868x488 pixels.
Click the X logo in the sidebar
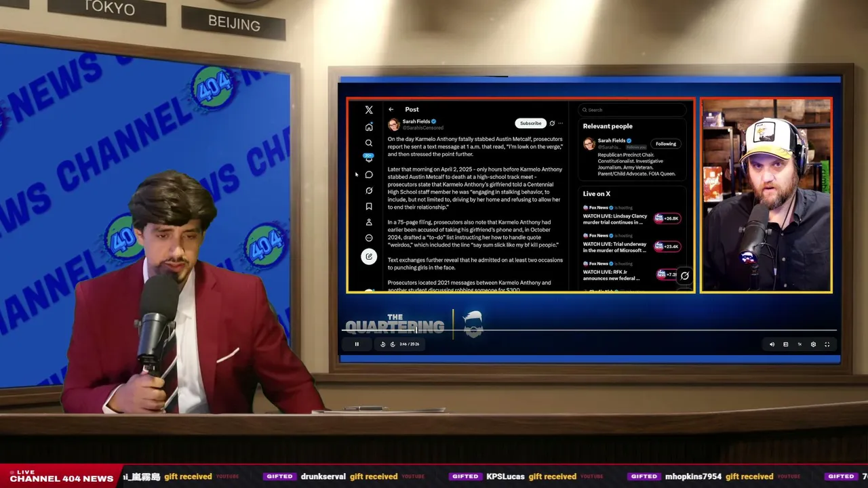[369, 110]
